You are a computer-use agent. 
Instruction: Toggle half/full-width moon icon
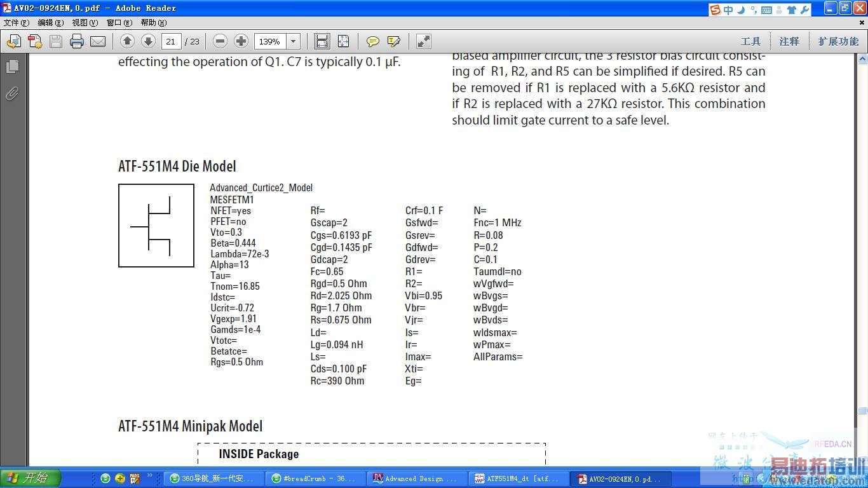click(741, 10)
